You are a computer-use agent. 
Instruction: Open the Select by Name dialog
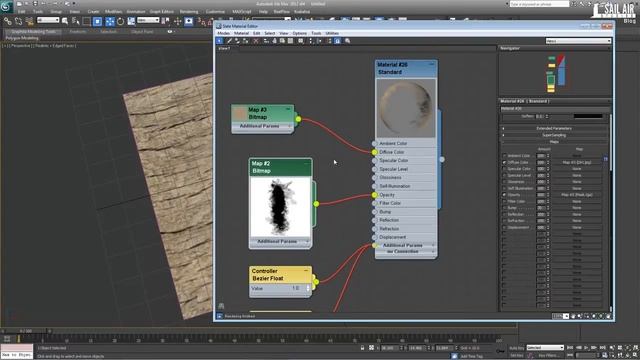[x=76, y=21]
